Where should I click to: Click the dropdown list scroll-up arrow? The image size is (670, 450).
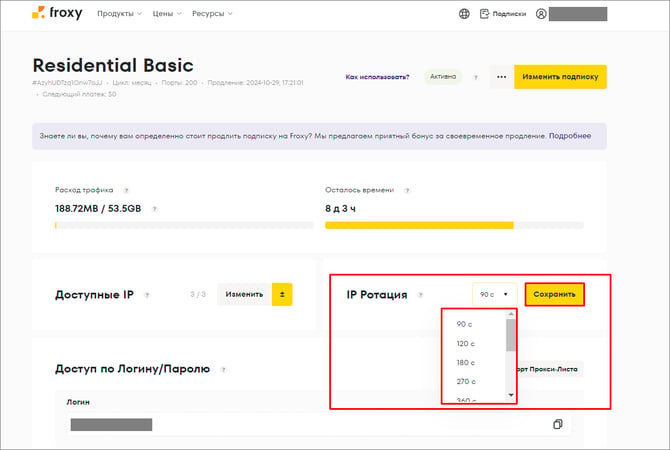[x=511, y=314]
